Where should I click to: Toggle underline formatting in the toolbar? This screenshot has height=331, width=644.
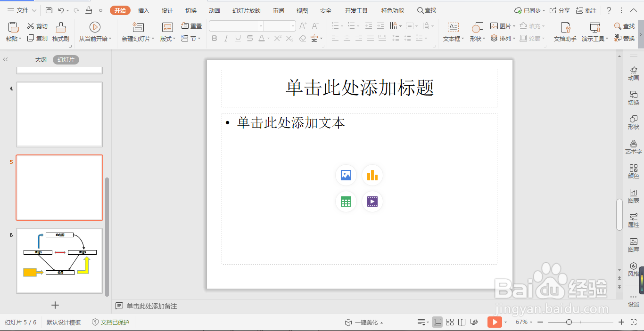coord(237,39)
